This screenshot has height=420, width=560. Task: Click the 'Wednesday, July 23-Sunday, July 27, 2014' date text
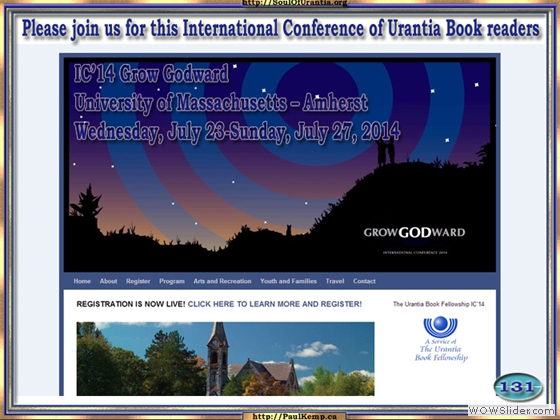tap(237, 132)
